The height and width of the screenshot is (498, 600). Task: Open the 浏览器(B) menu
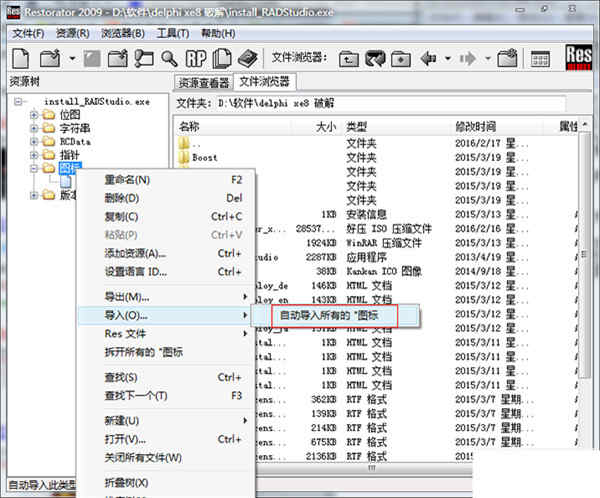[x=123, y=34]
